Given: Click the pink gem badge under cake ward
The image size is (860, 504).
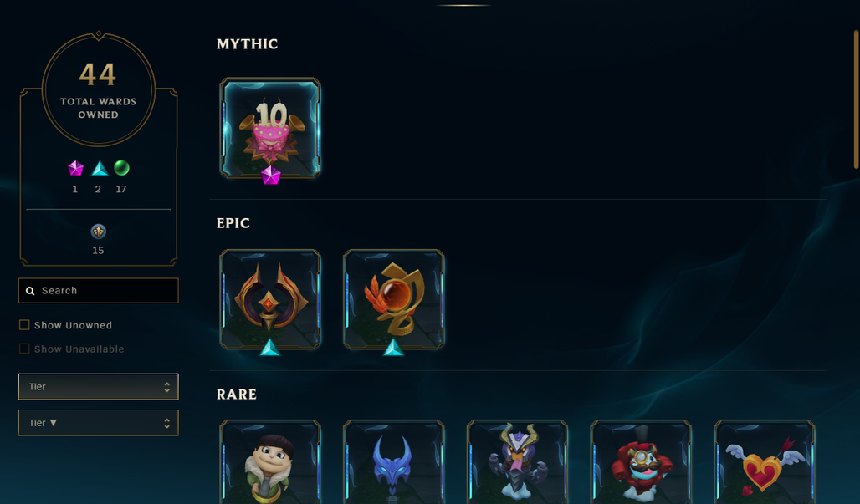Looking at the screenshot, I should (270, 176).
